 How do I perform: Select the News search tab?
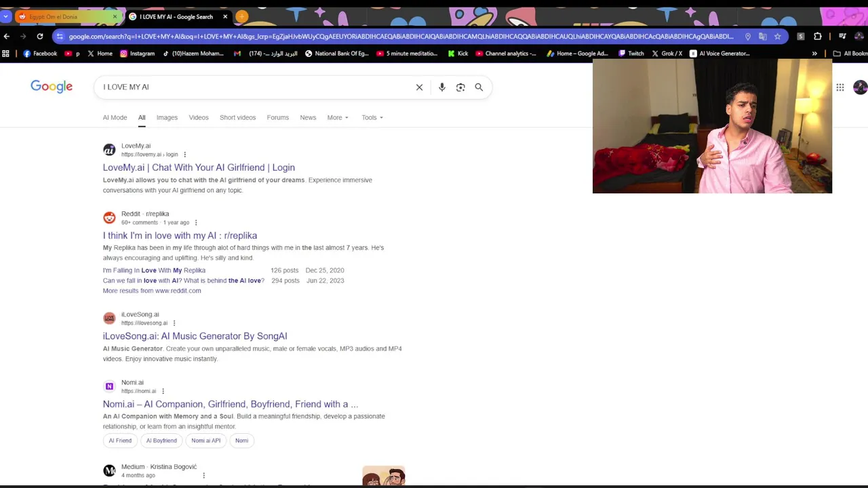pyautogui.click(x=308, y=117)
